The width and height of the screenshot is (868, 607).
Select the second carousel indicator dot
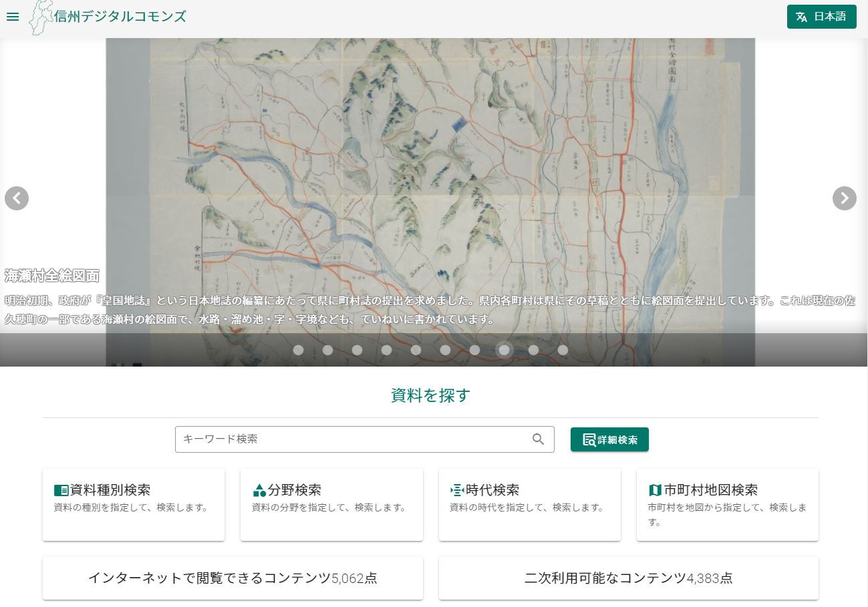click(327, 350)
